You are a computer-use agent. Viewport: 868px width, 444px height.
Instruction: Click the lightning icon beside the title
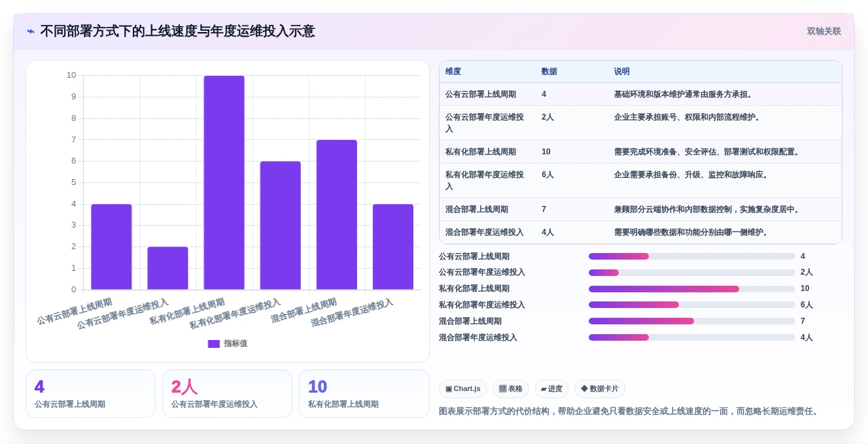(31, 31)
